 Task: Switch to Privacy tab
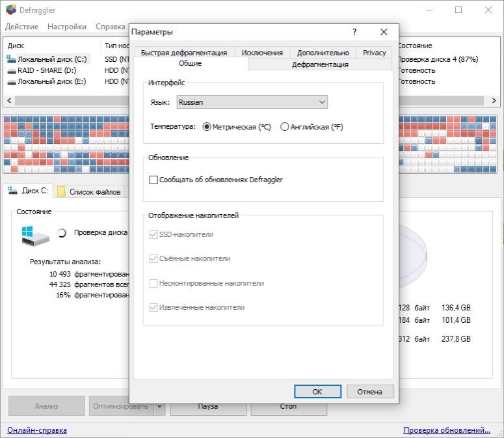(x=374, y=53)
